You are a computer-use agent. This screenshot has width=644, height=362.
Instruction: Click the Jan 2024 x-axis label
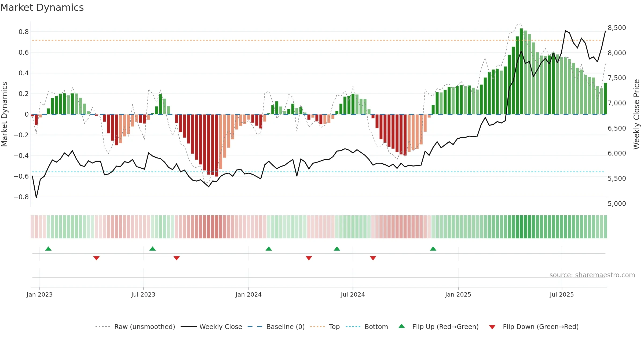tap(248, 294)
